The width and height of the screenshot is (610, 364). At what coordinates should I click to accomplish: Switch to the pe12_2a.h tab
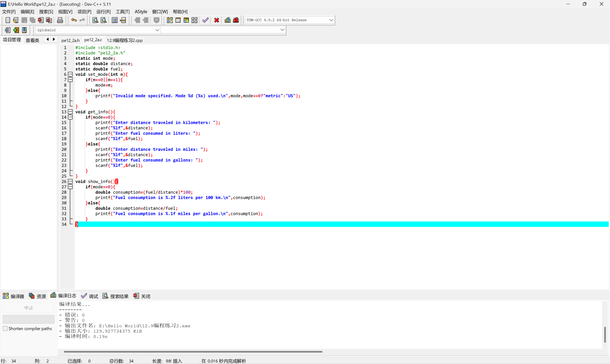(x=71, y=40)
